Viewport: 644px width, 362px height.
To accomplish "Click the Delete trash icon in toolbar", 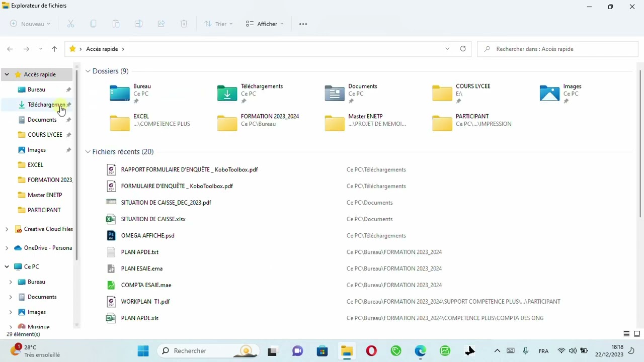I will pos(184,24).
